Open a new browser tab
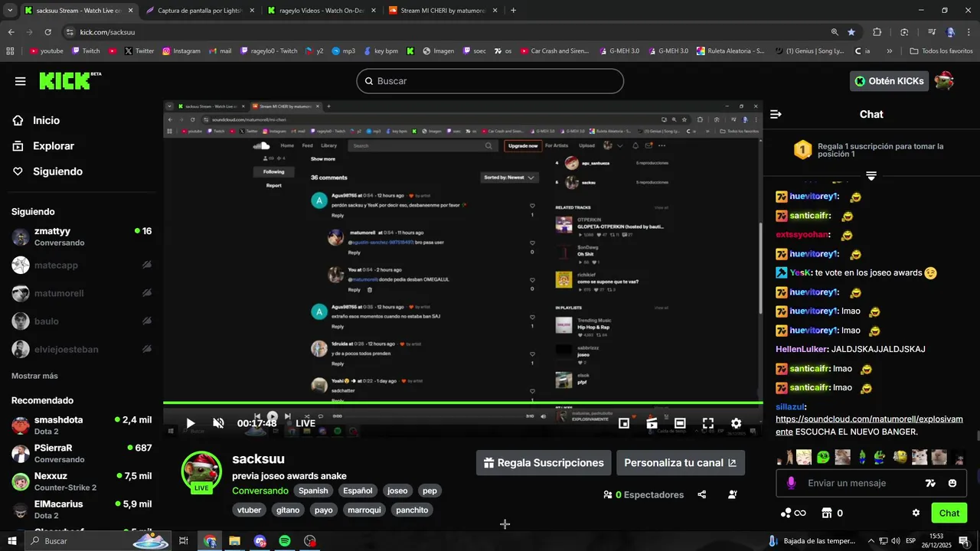This screenshot has height=551, width=980. coord(513,11)
